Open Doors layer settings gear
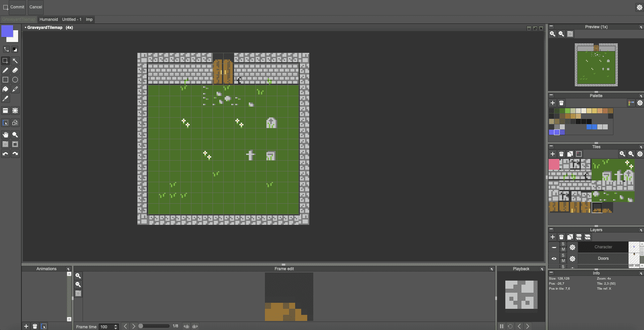This screenshot has height=330, width=644. [572, 258]
